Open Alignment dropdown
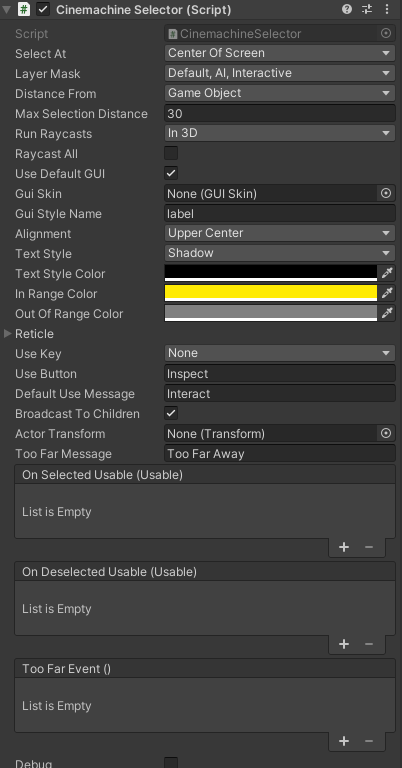Image resolution: width=402 pixels, height=768 pixels. pyautogui.click(x=280, y=233)
